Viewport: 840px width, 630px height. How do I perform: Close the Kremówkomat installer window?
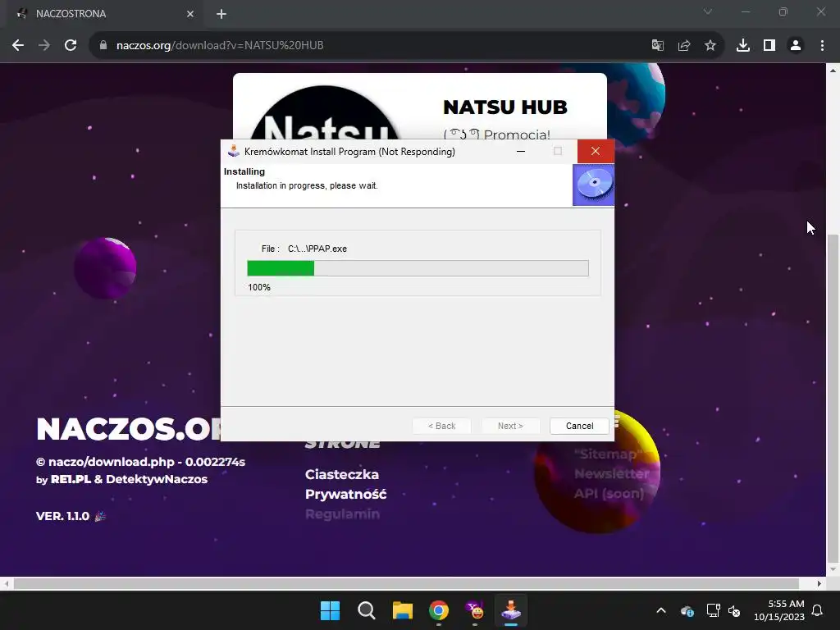coord(596,151)
